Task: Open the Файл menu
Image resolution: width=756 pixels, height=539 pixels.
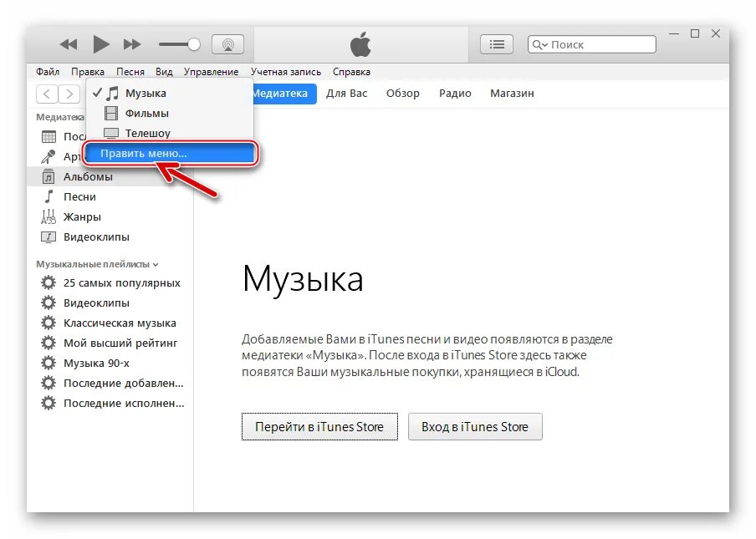Action: (x=47, y=72)
